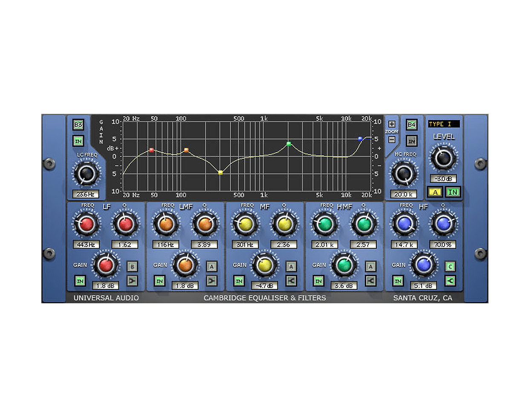Click the MF gain -4.7 dB field
532x418 pixels.
tap(265, 286)
